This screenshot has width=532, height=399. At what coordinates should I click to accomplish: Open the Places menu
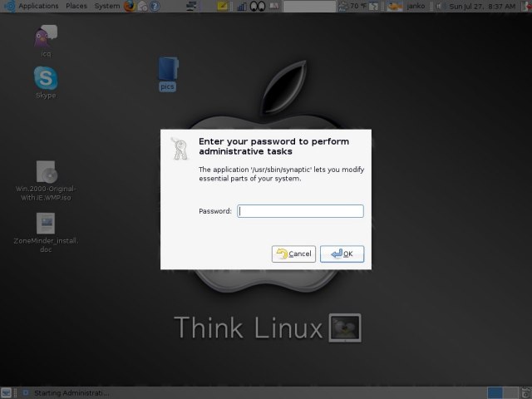pos(76,6)
